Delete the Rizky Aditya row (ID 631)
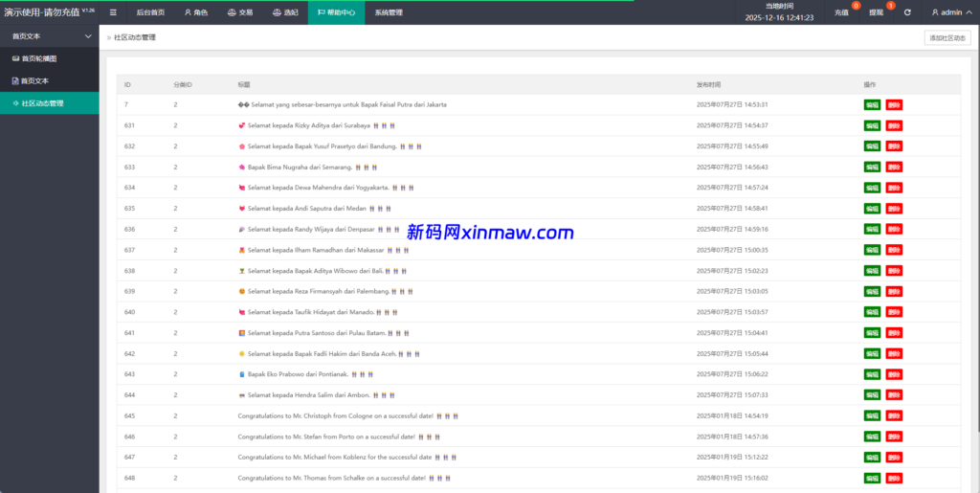This screenshot has width=980, height=493. pos(894,125)
